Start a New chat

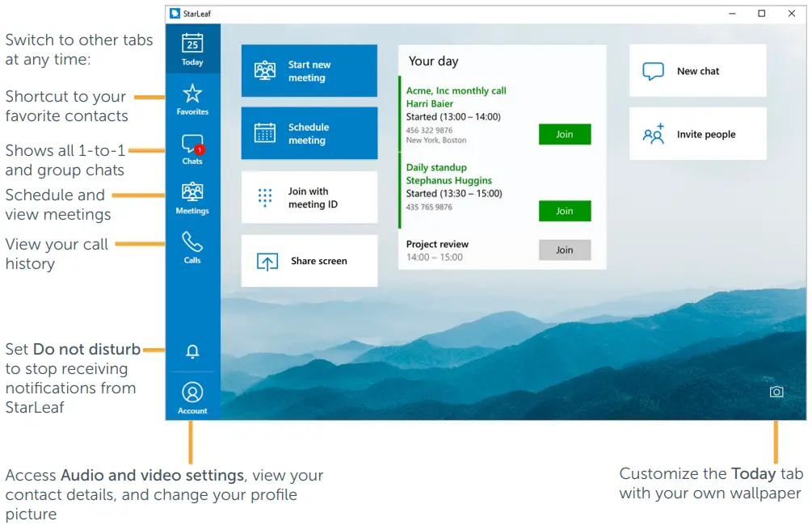697,71
